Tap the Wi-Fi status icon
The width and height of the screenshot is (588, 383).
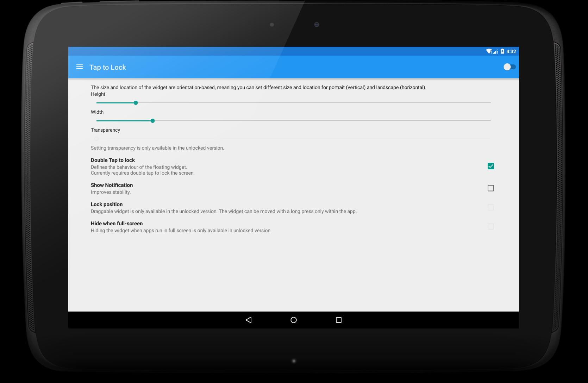pyautogui.click(x=489, y=51)
